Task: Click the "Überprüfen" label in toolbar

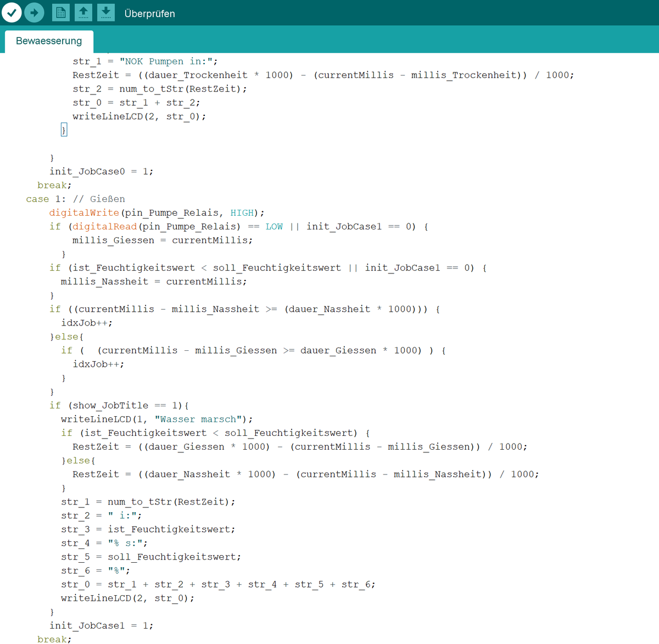Action: click(x=149, y=14)
